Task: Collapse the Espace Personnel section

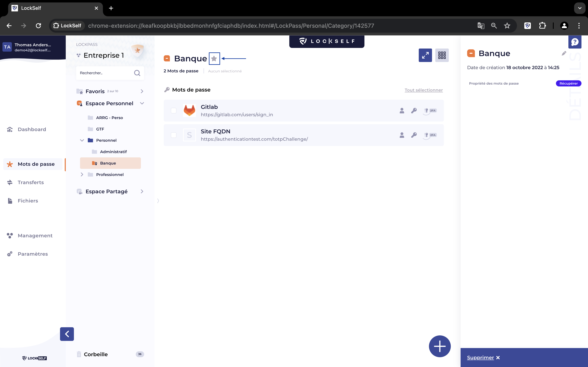Action: 142,103
